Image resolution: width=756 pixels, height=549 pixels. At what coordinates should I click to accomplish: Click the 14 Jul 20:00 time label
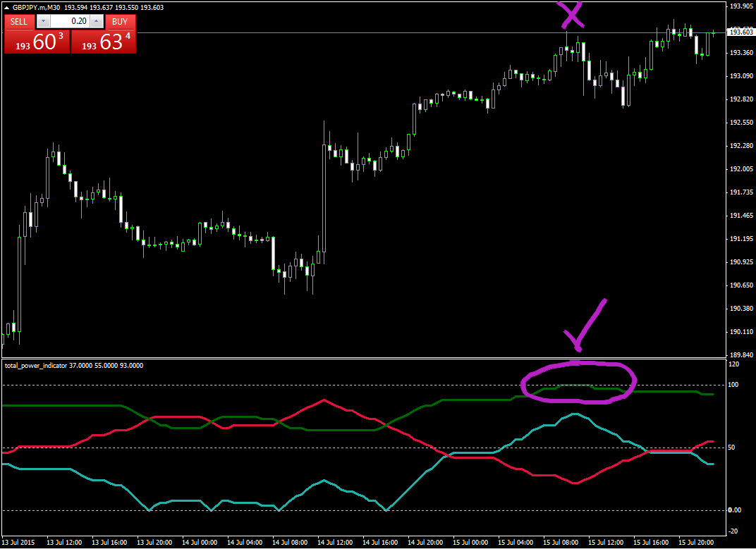tap(425, 543)
